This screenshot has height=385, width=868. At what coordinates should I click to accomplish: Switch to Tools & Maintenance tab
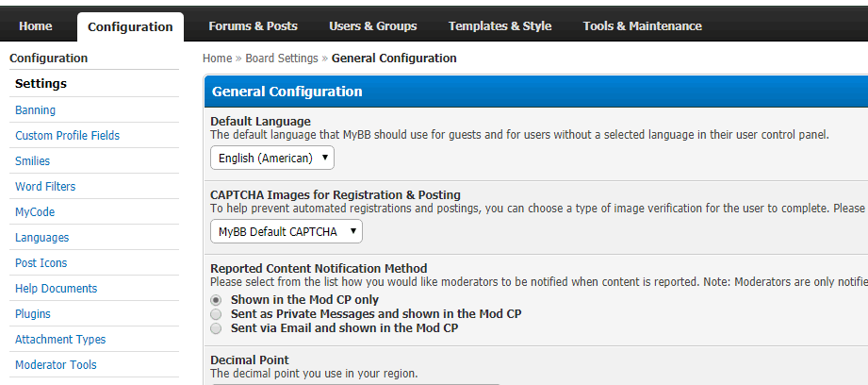tap(642, 26)
